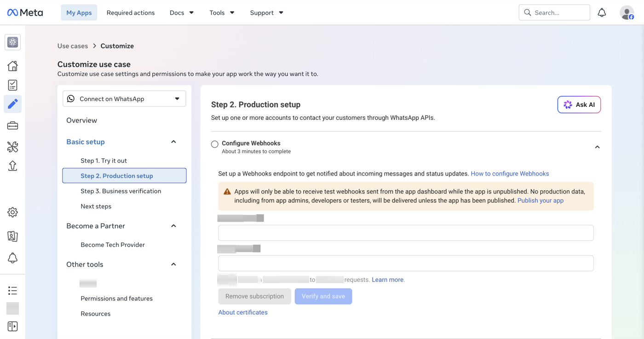
Task: Open App settings gear icon
Action: [12, 212]
